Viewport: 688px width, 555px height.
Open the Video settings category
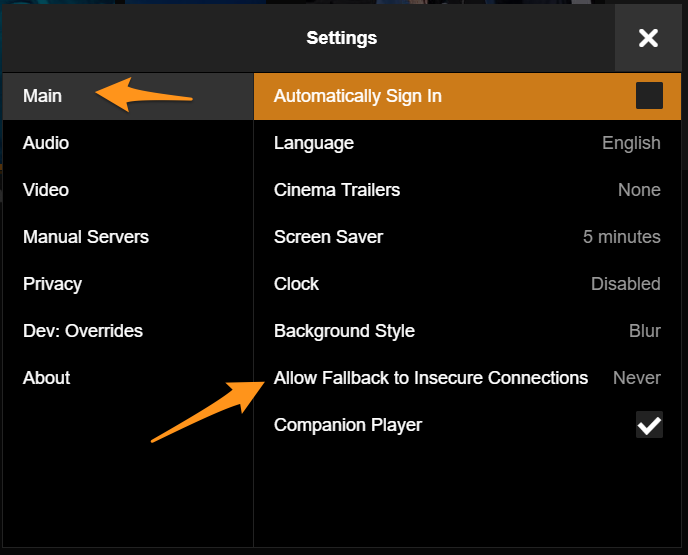[x=46, y=190]
